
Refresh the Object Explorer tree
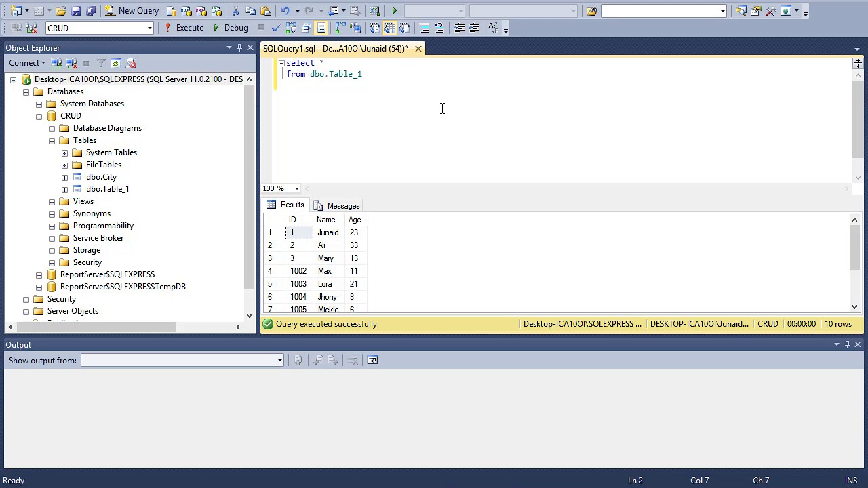(116, 63)
